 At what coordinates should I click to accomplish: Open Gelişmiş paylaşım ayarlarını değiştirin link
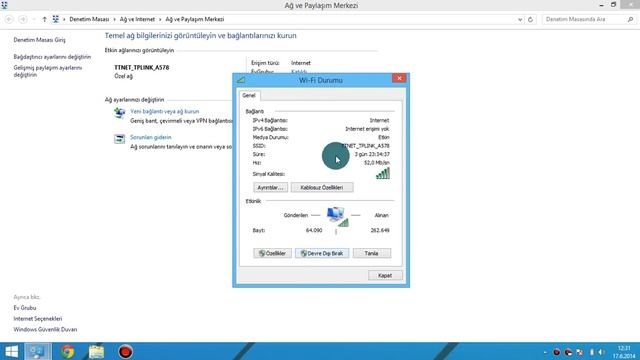[48, 71]
